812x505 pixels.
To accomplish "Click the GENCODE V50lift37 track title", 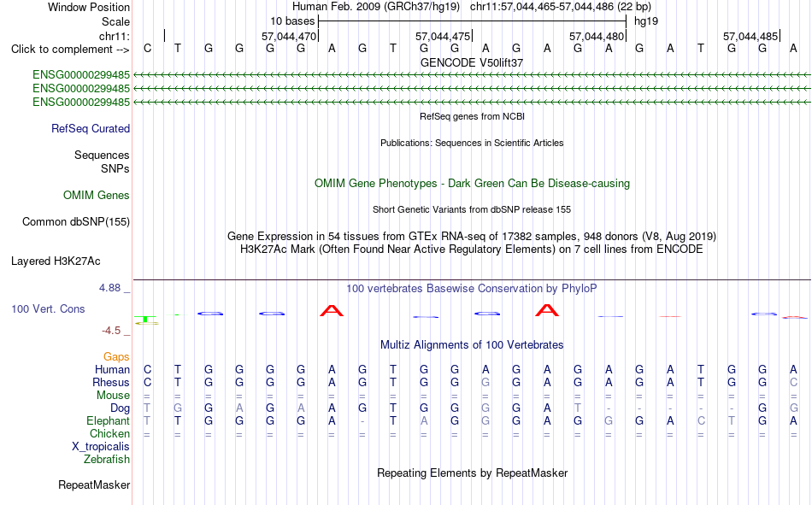I will [x=472, y=62].
